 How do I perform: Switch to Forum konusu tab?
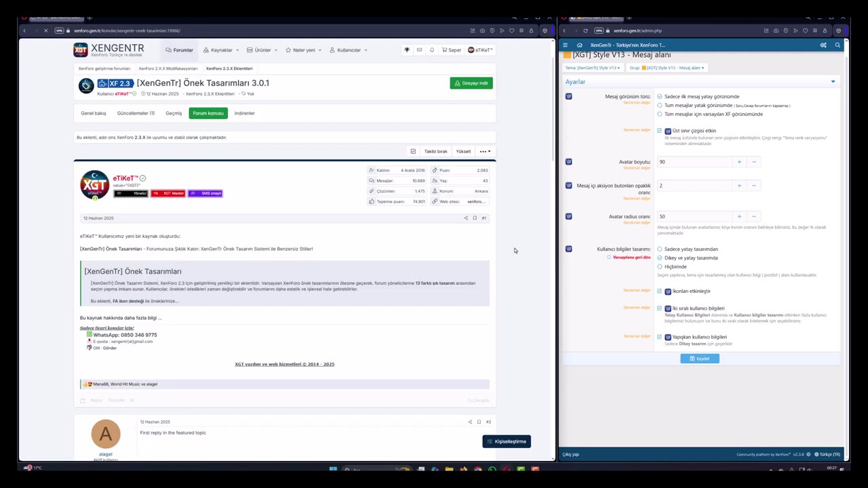(x=208, y=113)
